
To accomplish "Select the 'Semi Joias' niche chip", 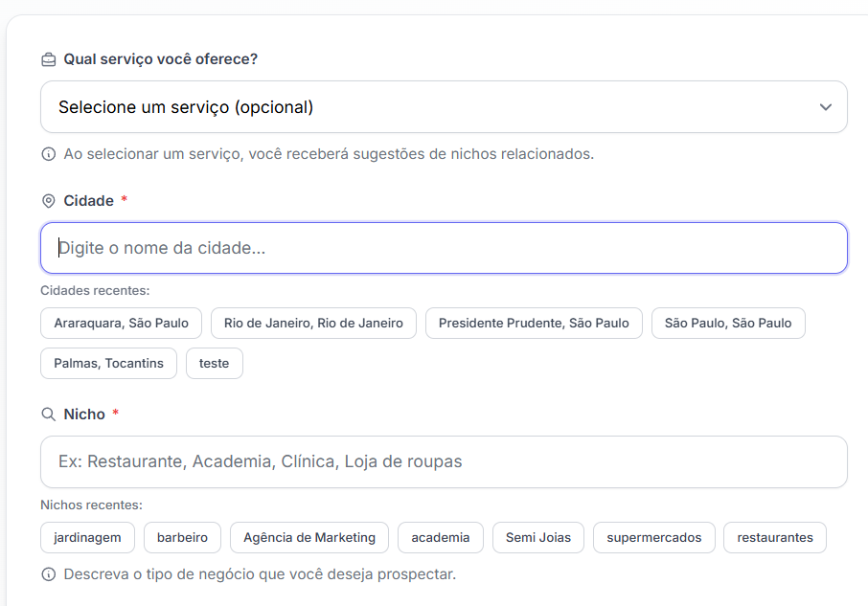I will (x=537, y=538).
